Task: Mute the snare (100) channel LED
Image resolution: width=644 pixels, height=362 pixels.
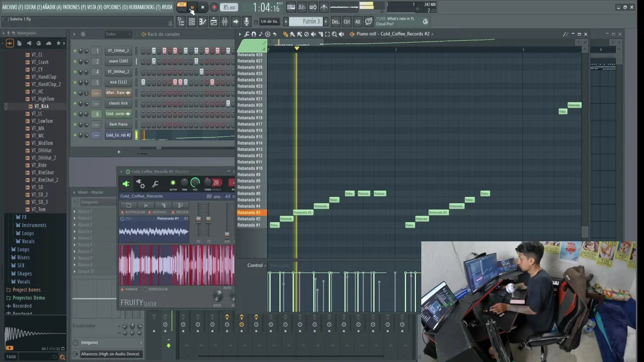Action: pos(75,61)
